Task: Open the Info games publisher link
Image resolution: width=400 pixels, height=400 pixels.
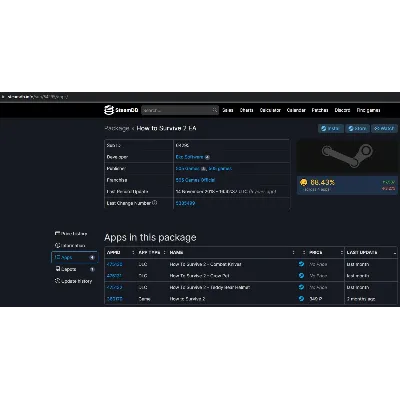Action: click(x=220, y=169)
